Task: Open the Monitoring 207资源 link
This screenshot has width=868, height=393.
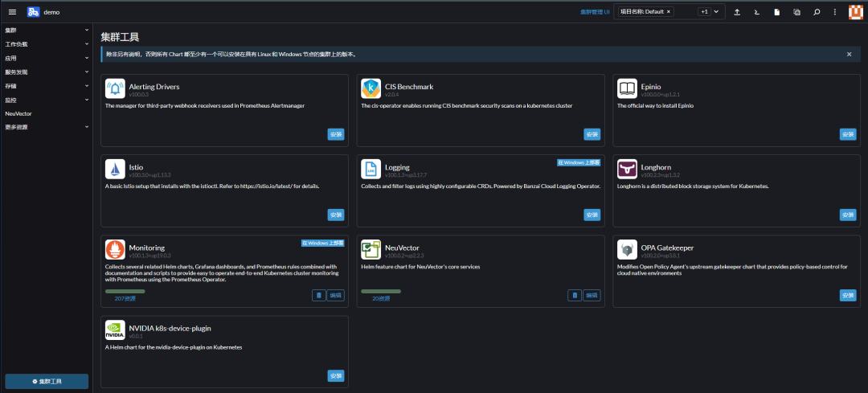Action: [x=125, y=298]
